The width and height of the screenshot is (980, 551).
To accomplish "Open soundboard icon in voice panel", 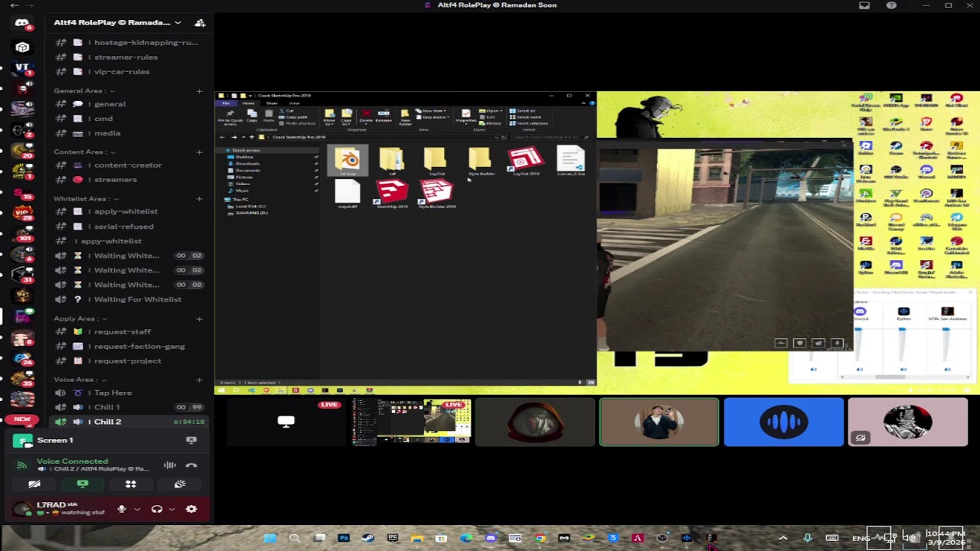I will [x=180, y=484].
